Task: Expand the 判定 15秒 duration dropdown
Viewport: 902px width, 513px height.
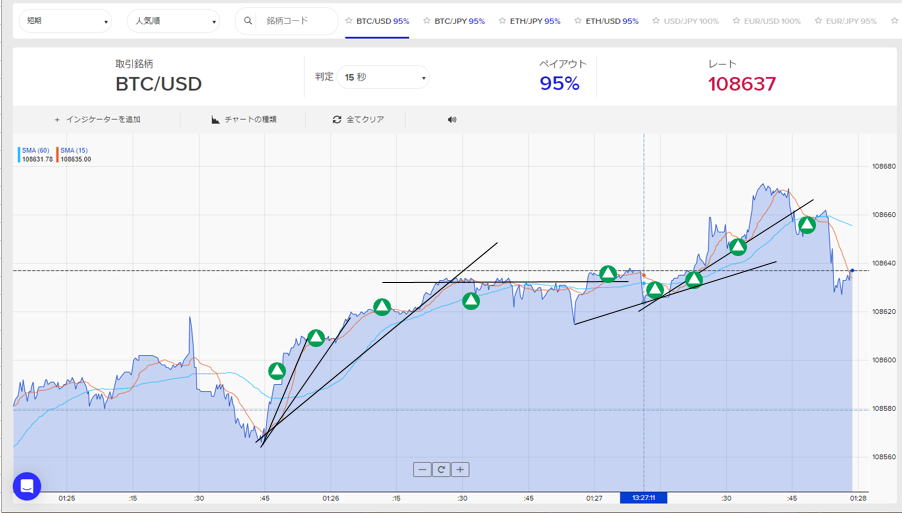Action: [384, 77]
